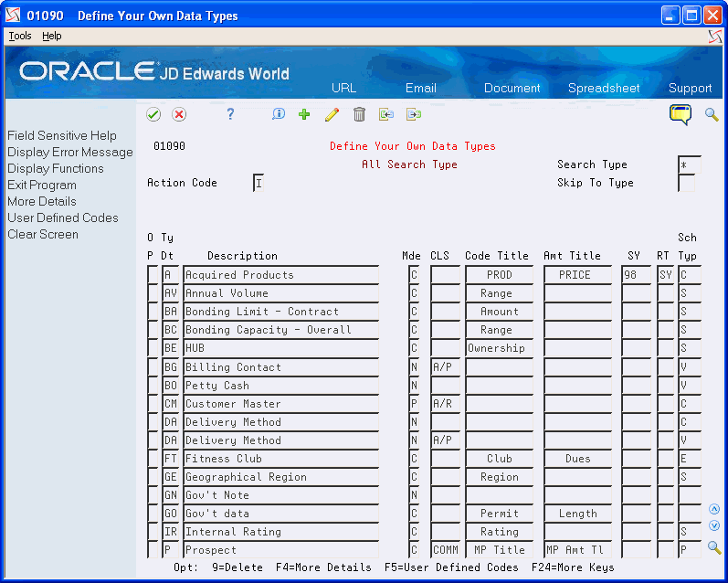This screenshot has width=728, height=583.
Task: Select More Details in sidebar
Action: tap(42, 202)
